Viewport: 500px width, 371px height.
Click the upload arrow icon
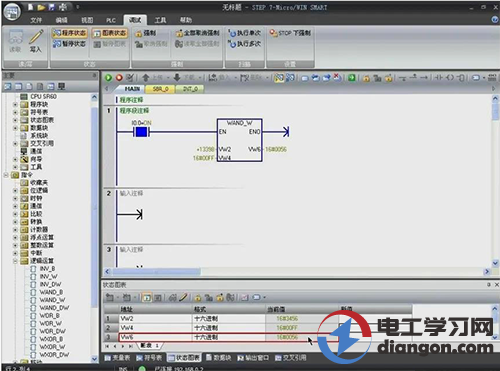(x=145, y=78)
